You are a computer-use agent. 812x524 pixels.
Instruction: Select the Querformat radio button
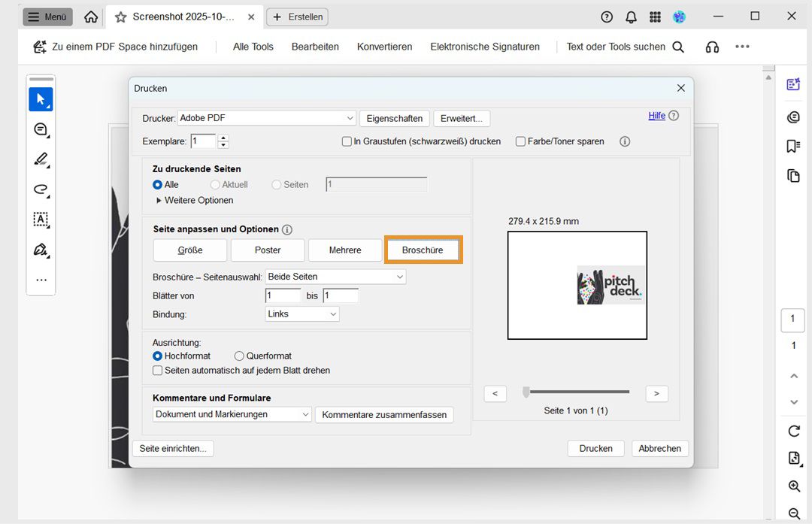(239, 356)
